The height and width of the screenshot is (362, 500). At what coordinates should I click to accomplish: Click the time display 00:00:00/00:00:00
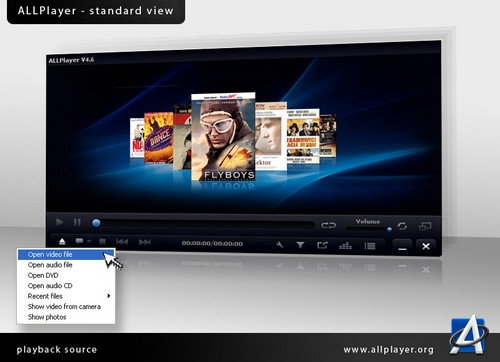click(212, 244)
